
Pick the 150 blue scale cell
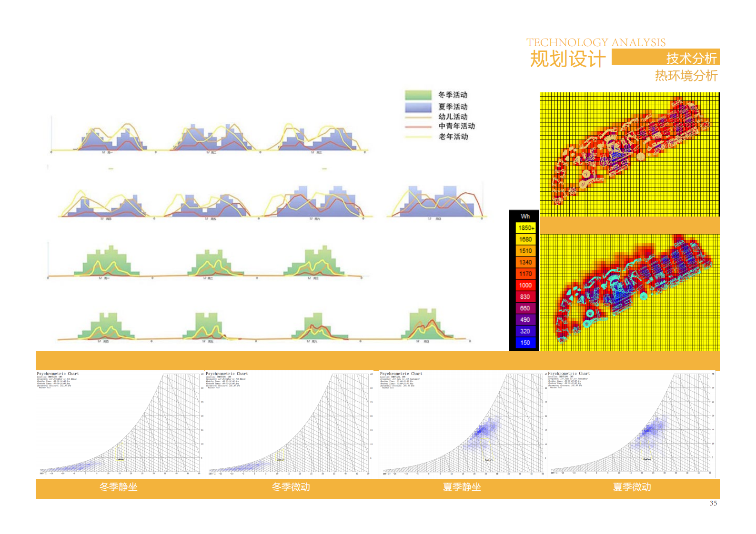525,343
